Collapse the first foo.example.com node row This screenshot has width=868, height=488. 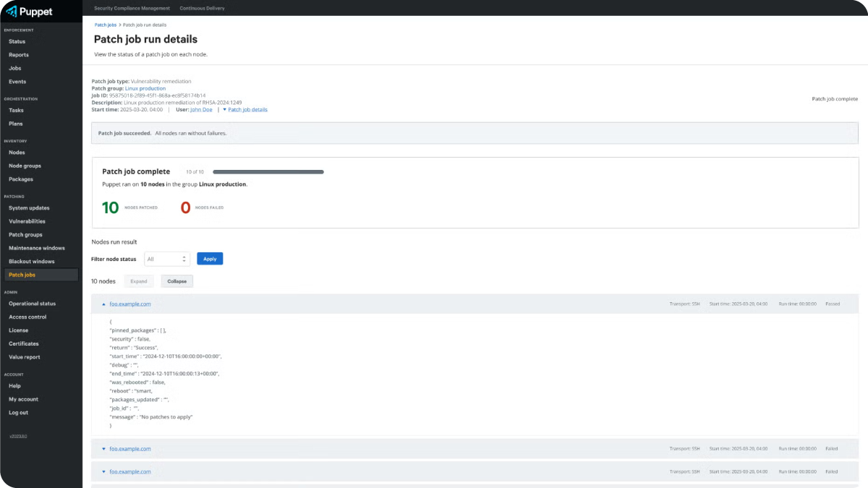103,304
